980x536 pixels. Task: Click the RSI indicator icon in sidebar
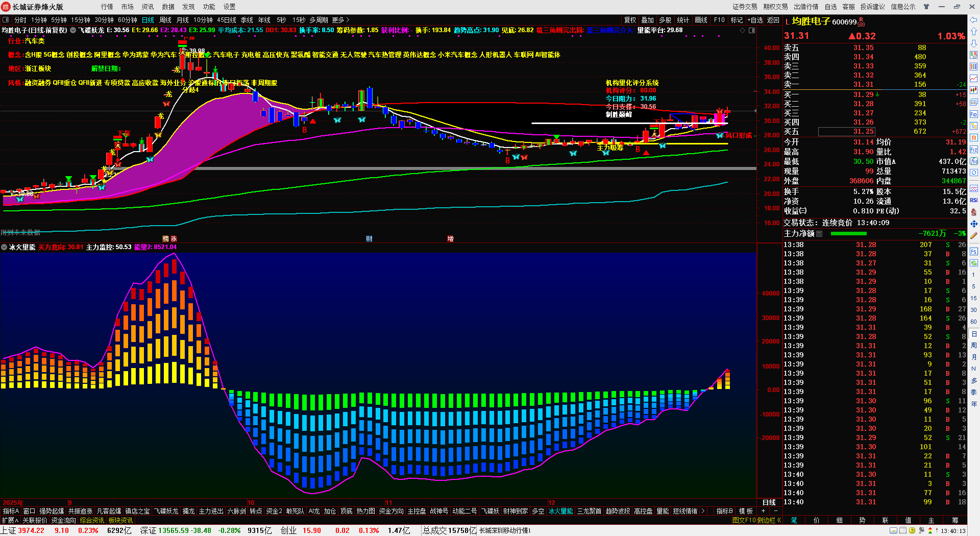[974, 200]
